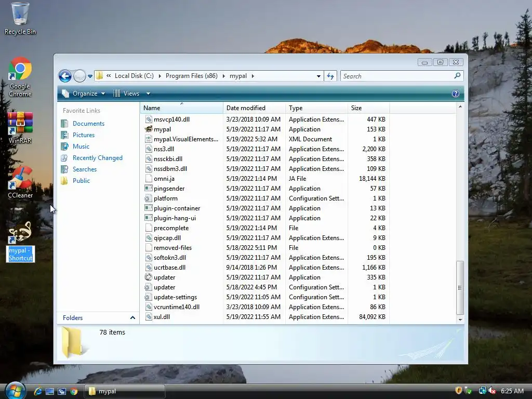Screen dimensions: 532x399
Task: Expand the Folders pane chevron
Action: (x=132, y=318)
